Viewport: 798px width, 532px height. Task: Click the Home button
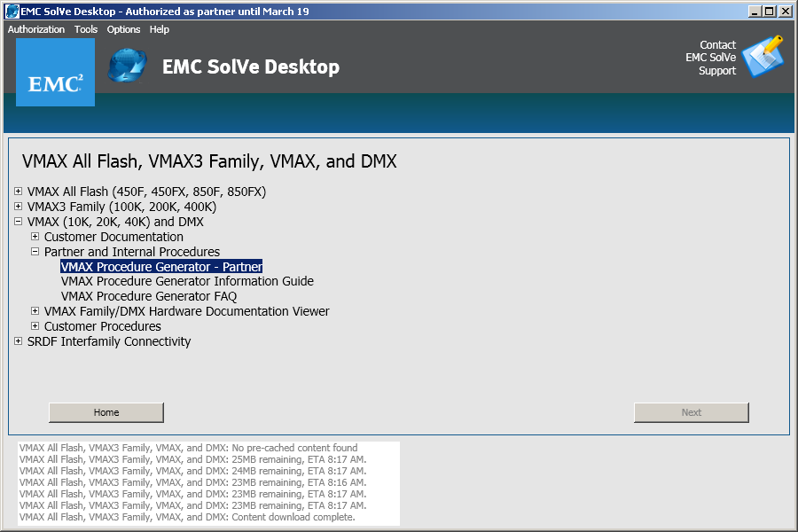click(106, 412)
